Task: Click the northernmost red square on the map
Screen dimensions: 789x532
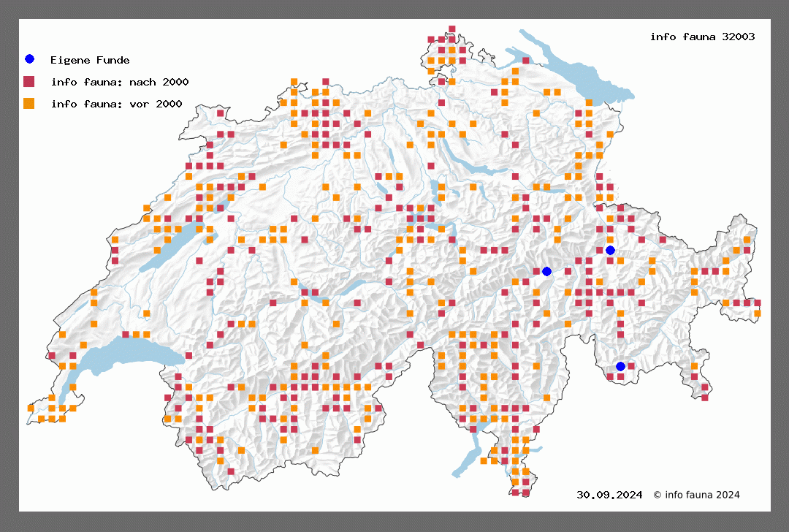Action: coord(452,29)
